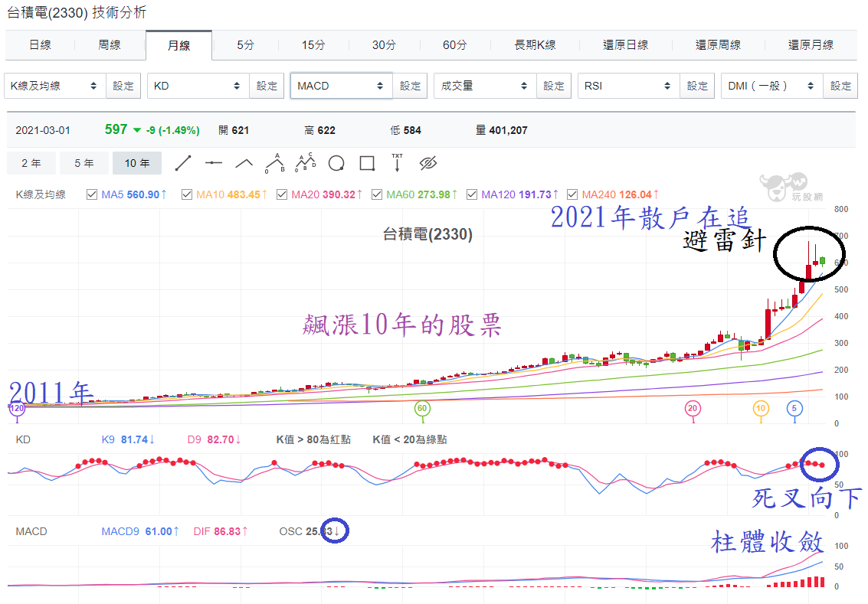Image resolution: width=868 pixels, height=604 pixels.
Task: Uncheck the MA60 moving average checkbox
Action: [x=377, y=194]
